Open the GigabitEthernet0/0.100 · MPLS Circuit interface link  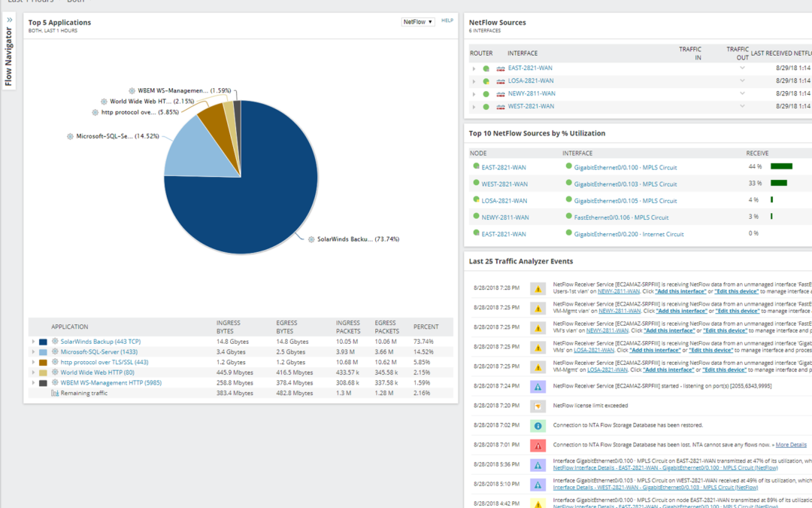point(626,167)
